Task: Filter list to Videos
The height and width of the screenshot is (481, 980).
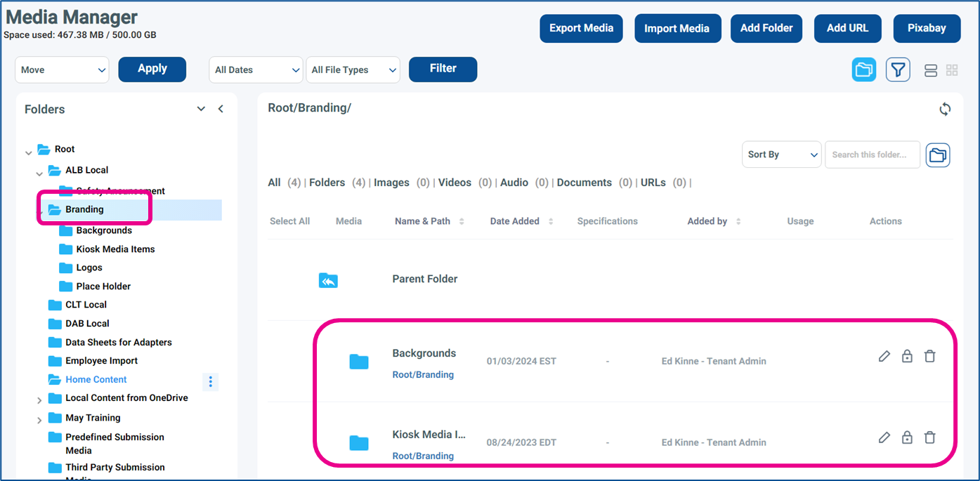Action: pyautogui.click(x=455, y=183)
